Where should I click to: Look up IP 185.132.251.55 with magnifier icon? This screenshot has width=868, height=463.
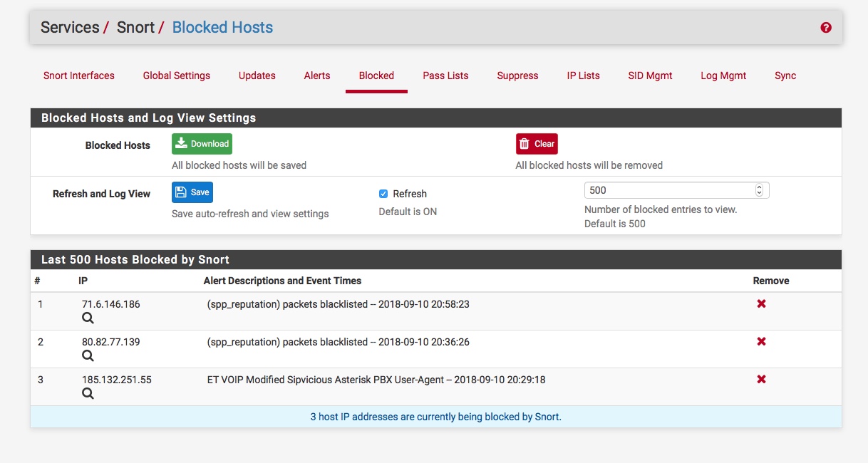pyautogui.click(x=88, y=394)
